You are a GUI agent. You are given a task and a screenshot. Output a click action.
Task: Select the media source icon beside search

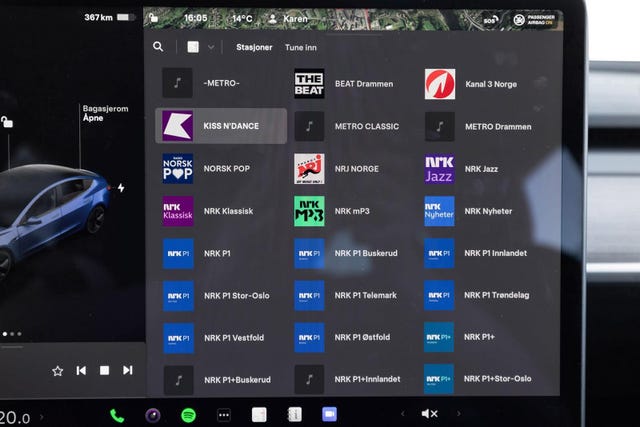(193, 47)
